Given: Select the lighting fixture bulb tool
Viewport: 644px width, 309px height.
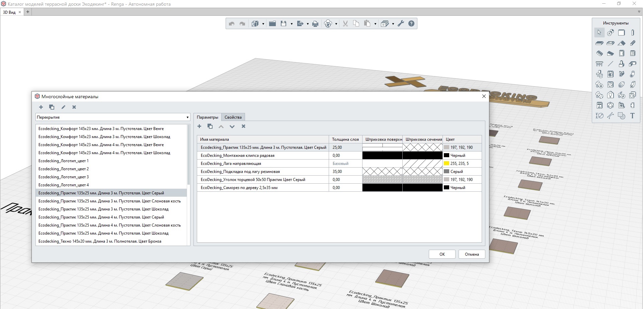Looking at the screenshot, I should click(611, 95).
